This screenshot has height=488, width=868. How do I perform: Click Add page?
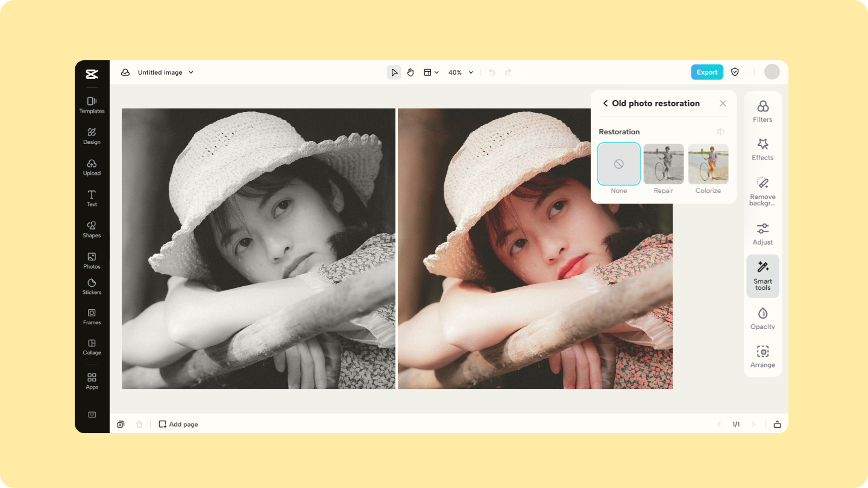click(178, 424)
